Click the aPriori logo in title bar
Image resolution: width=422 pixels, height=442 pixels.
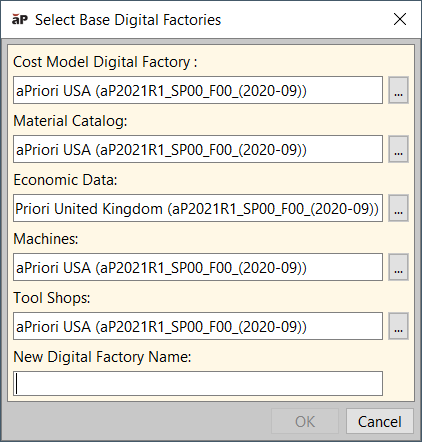(20, 20)
